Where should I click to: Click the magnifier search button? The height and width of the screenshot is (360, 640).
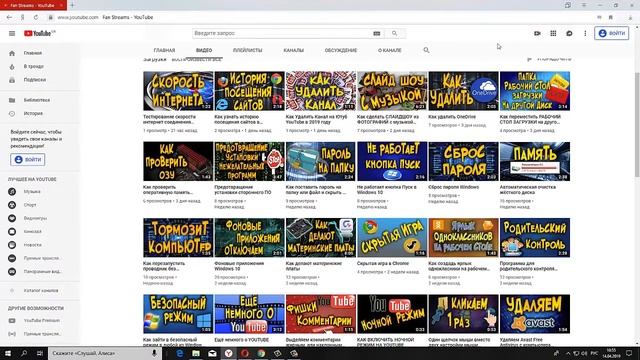pyautogui.click(x=394, y=33)
